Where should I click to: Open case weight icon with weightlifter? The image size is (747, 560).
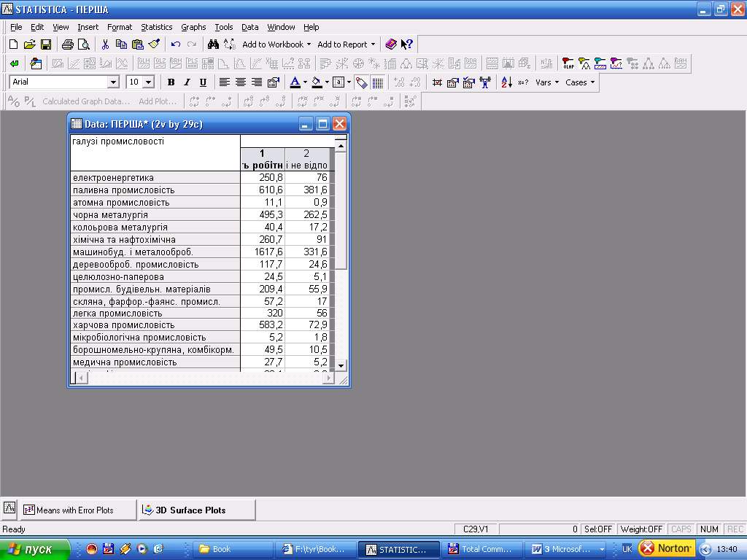(x=485, y=82)
